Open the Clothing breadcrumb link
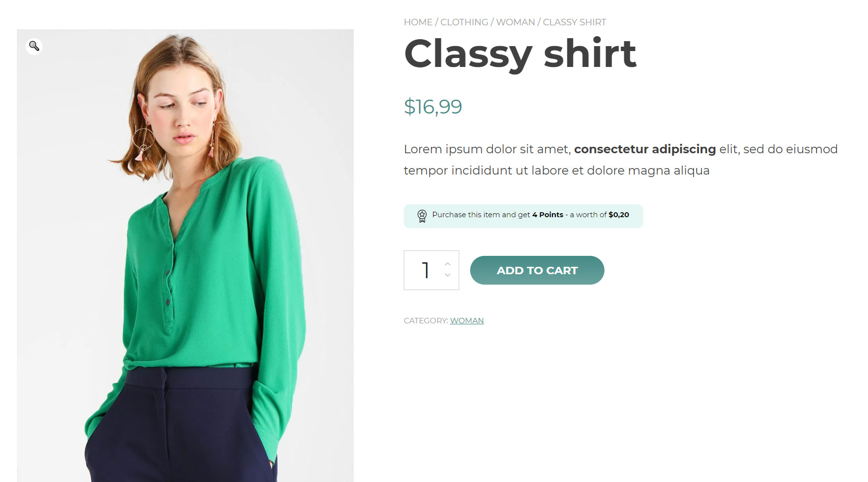 [464, 22]
